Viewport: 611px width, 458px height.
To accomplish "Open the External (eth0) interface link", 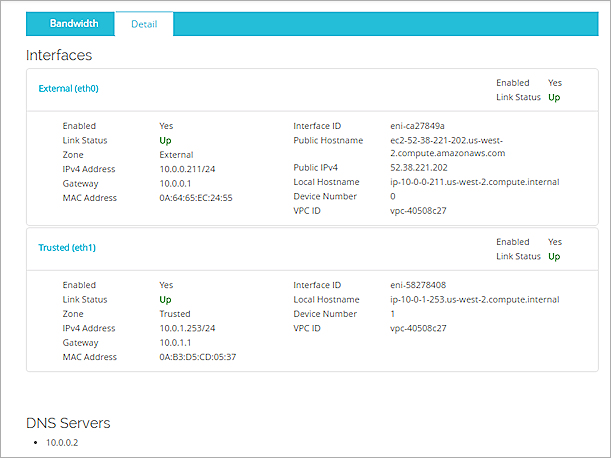I will pos(68,88).
